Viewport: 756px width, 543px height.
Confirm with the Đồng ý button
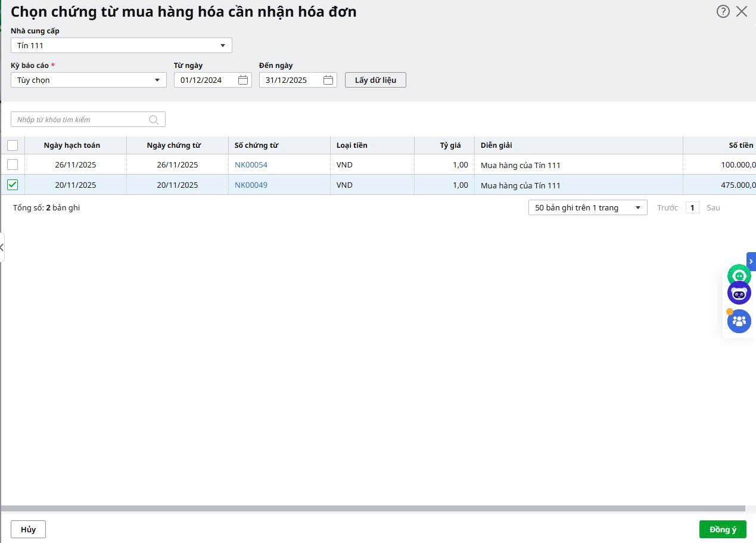(x=722, y=529)
